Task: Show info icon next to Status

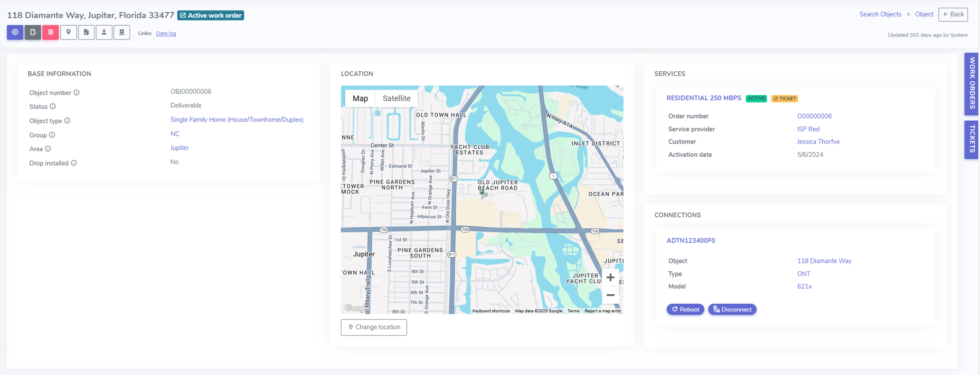Action: (x=53, y=106)
